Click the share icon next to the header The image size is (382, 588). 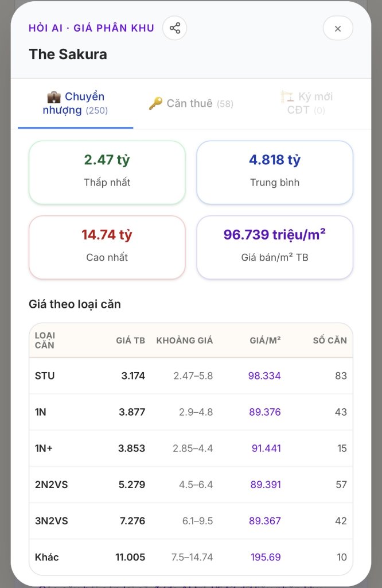coord(174,28)
